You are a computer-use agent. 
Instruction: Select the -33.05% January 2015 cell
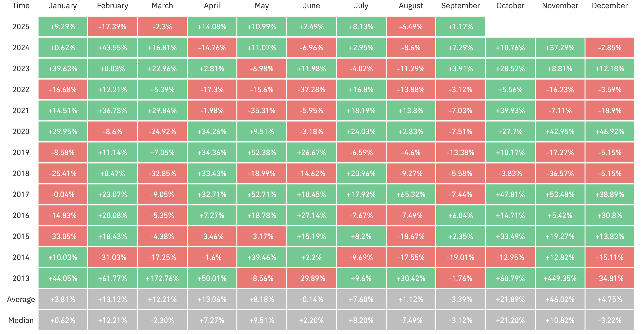coord(63,236)
